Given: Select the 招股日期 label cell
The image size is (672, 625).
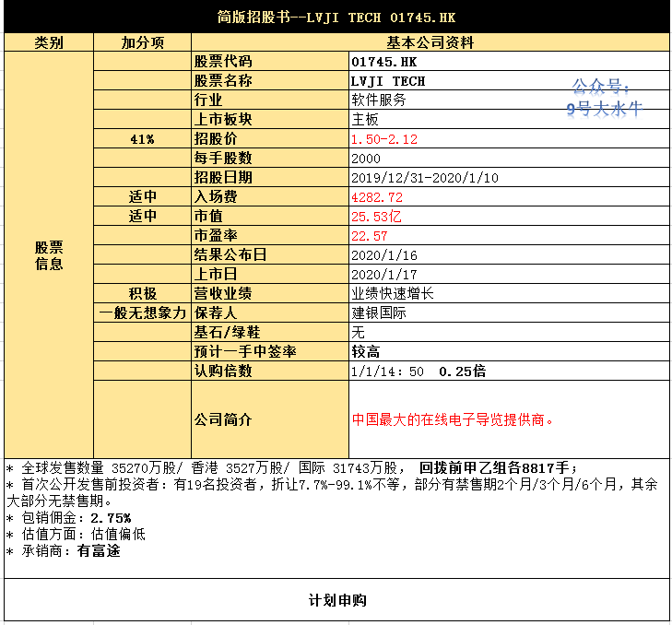Looking at the screenshot, I should tap(270, 178).
